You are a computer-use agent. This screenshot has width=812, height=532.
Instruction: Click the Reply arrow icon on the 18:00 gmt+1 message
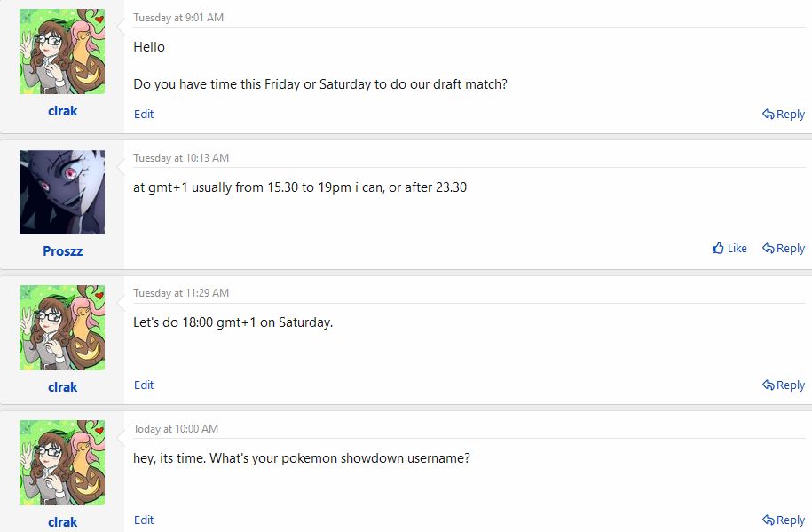pyautogui.click(x=769, y=385)
